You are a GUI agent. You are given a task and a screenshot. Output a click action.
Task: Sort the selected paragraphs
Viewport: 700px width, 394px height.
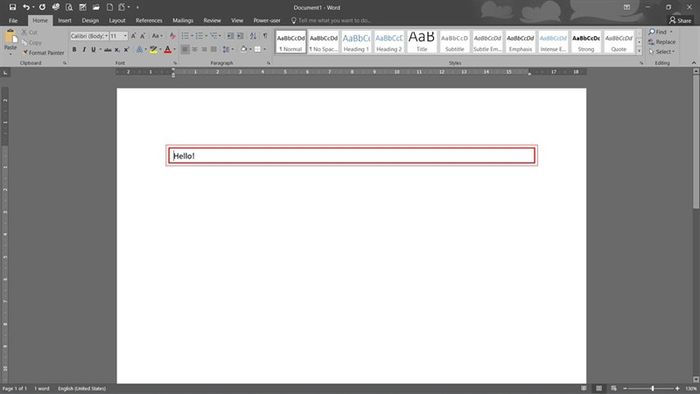tap(253, 36)
